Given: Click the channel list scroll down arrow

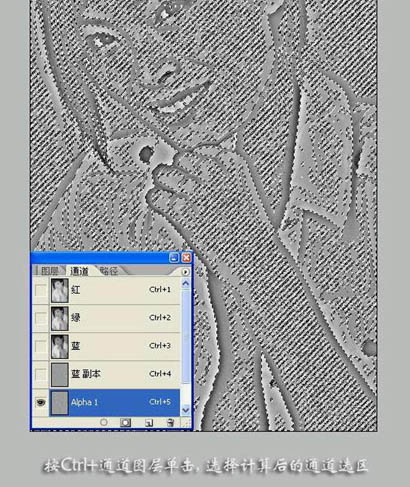Looking at the screenshot, I should click(x=186, y=410).
